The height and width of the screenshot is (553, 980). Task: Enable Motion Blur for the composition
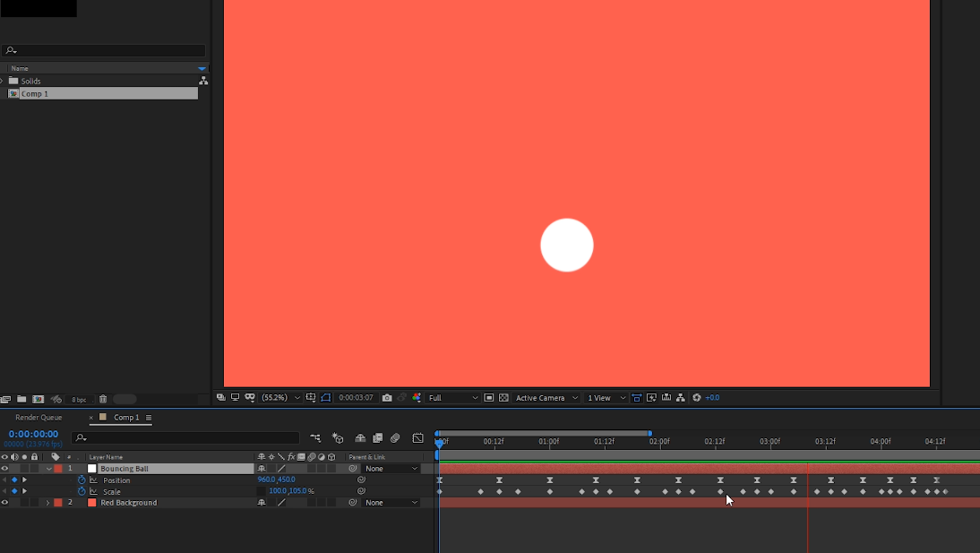point(395,438)
